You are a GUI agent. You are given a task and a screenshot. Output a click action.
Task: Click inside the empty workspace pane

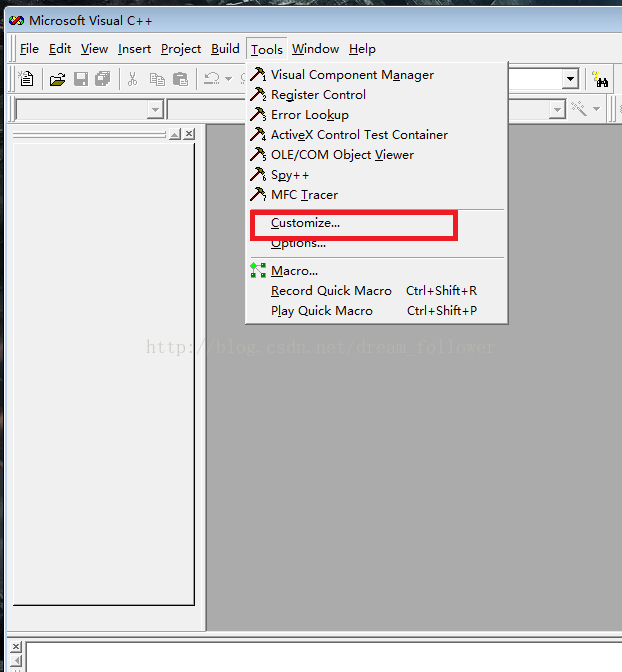pyautogui.click(x=104, y=374)
